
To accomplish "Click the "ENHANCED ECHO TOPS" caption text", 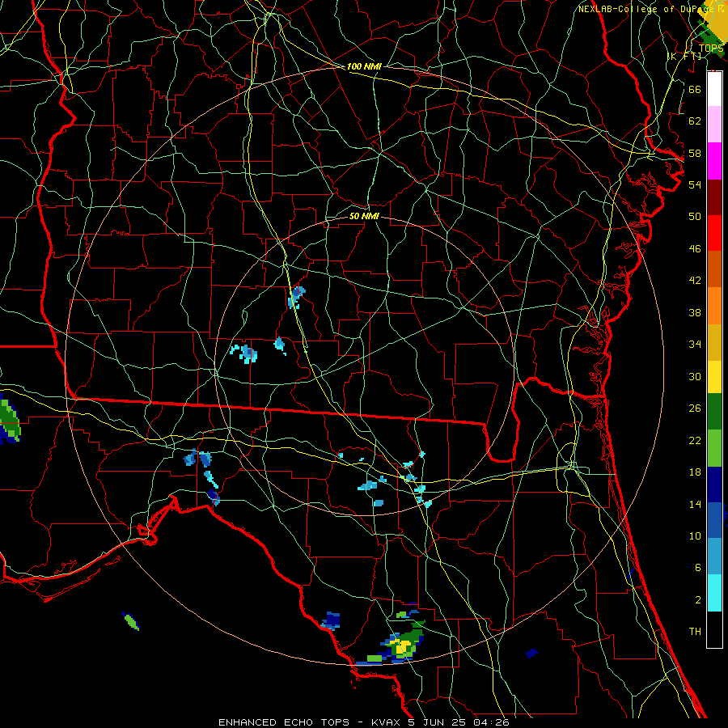I will coord(284,722).
